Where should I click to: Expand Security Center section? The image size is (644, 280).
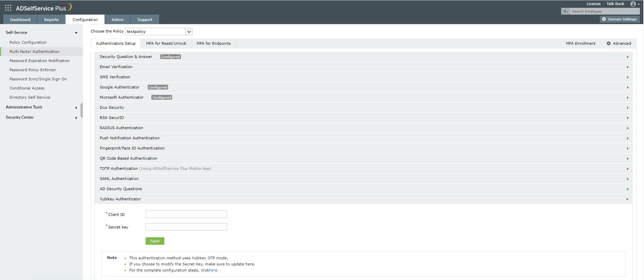click(x=76, y=118)
